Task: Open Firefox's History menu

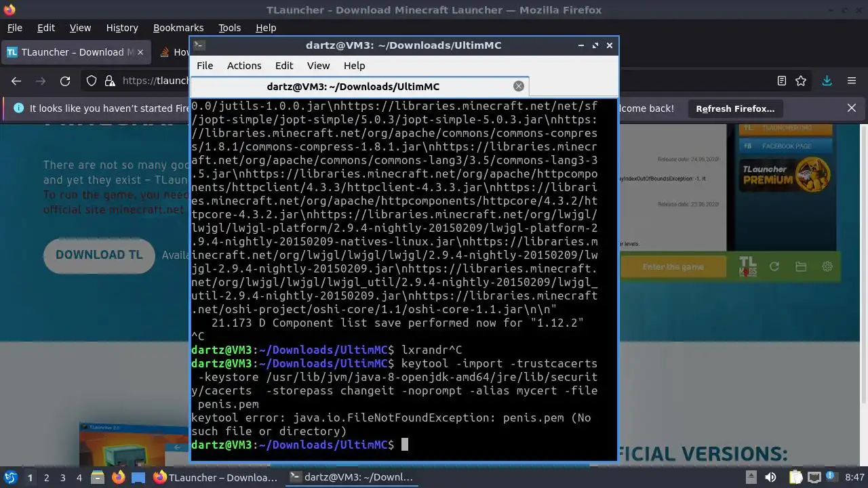Action: [122, 28]
